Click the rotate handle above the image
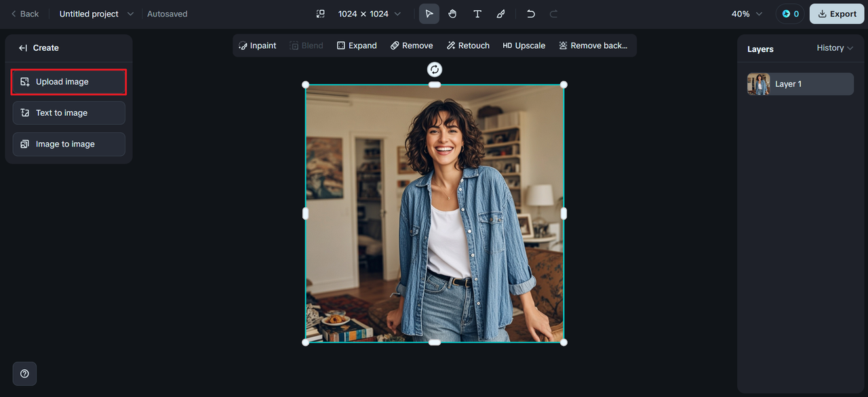 coord(435,69)
